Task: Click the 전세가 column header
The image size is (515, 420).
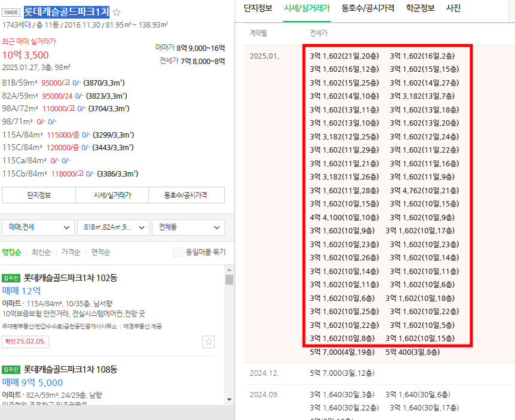Action: pyautogui.click(x=319, y=33)
